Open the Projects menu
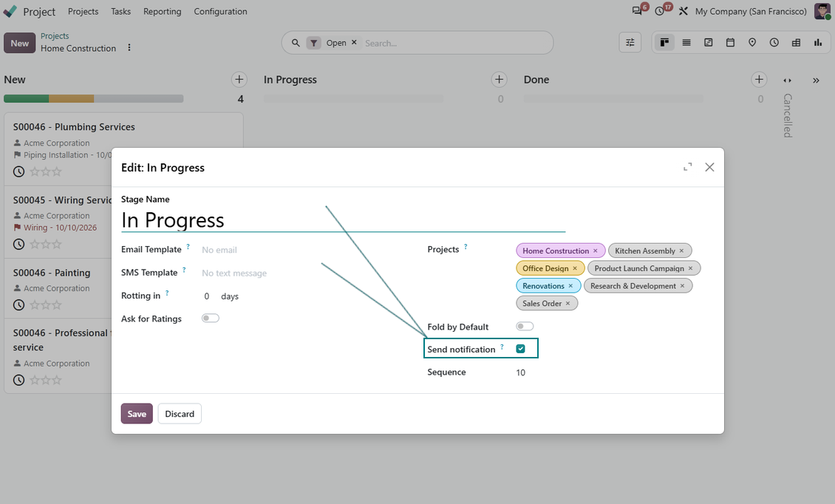835x504 pixels. 83,11
